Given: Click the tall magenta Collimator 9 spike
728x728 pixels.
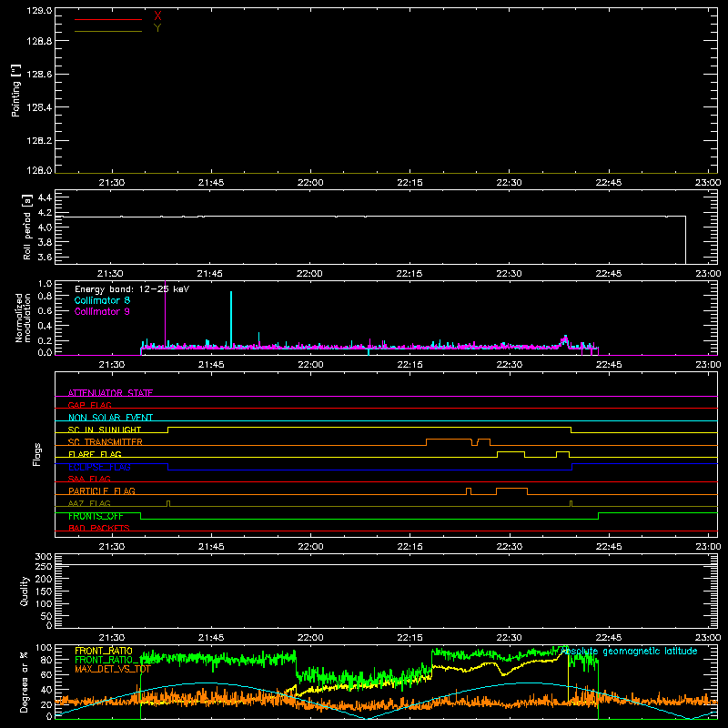Looking at the screenshot, I should [166, 313].
